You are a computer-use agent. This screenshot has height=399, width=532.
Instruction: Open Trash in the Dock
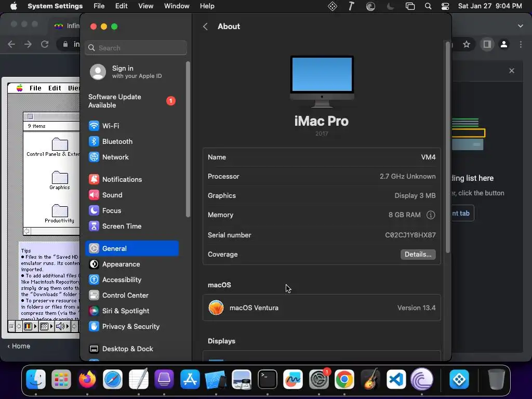(496, 379)
